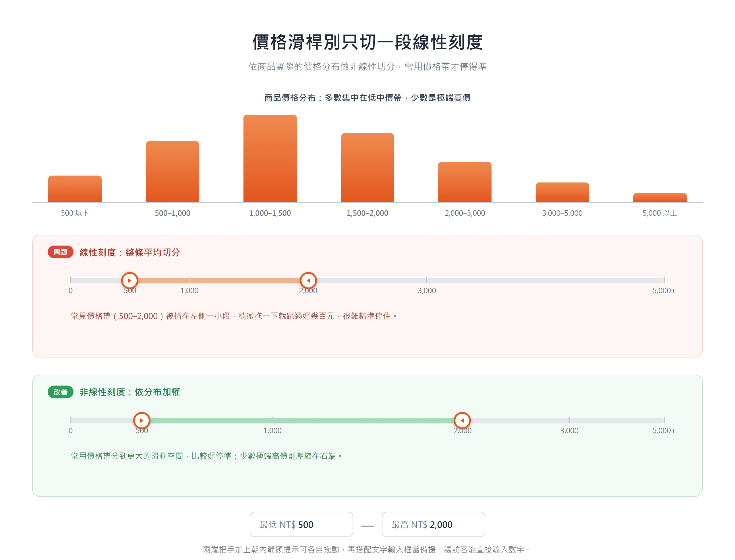Click the tallest bar for 1,000–1,500
The image size is (735, 560).
[270, 158]
